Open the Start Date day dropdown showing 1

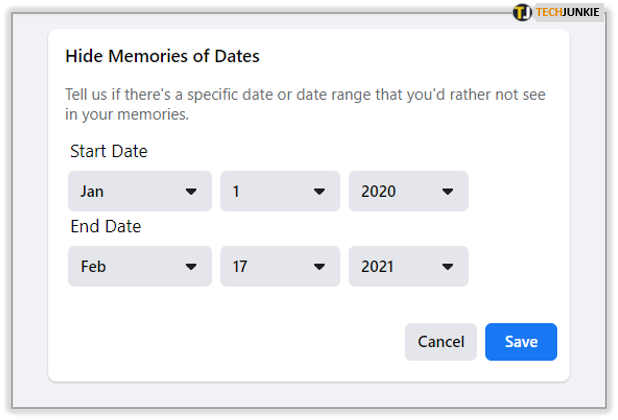coord(279,191)
